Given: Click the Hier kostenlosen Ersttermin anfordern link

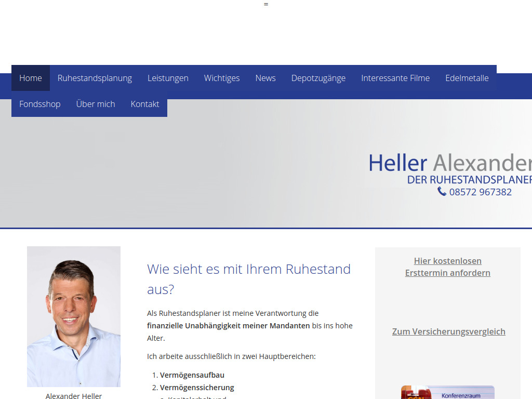Looking at the screenshot, I should (x=447, y=267).
